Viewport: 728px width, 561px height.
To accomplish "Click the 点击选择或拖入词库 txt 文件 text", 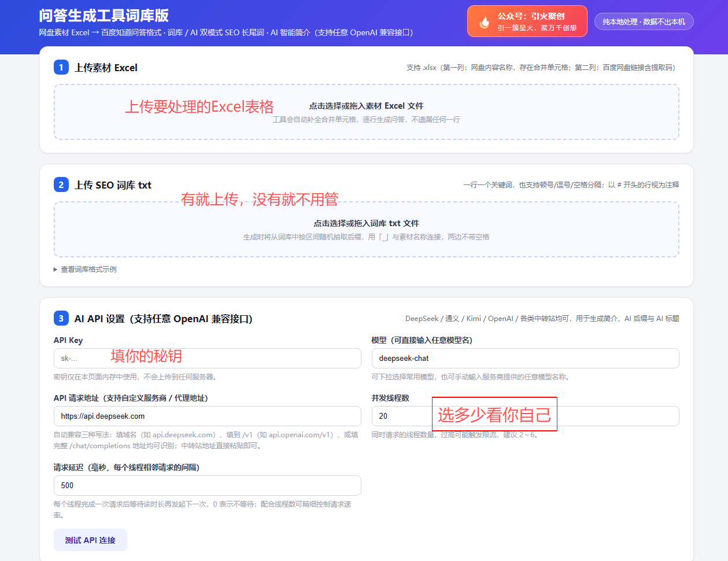I will [366, 223].
